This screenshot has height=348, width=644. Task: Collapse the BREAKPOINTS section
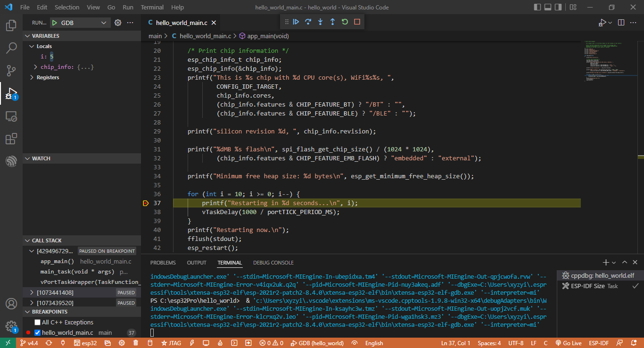(82, 312)
